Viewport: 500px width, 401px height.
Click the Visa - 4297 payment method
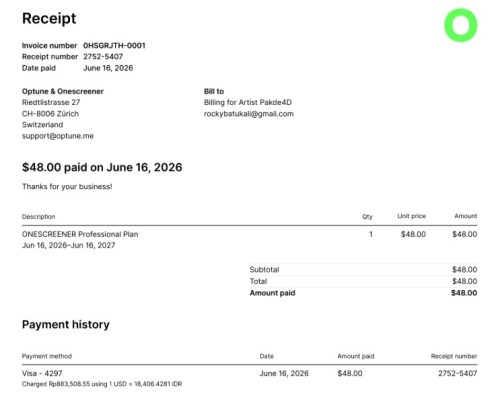click(x=42, y=373)
